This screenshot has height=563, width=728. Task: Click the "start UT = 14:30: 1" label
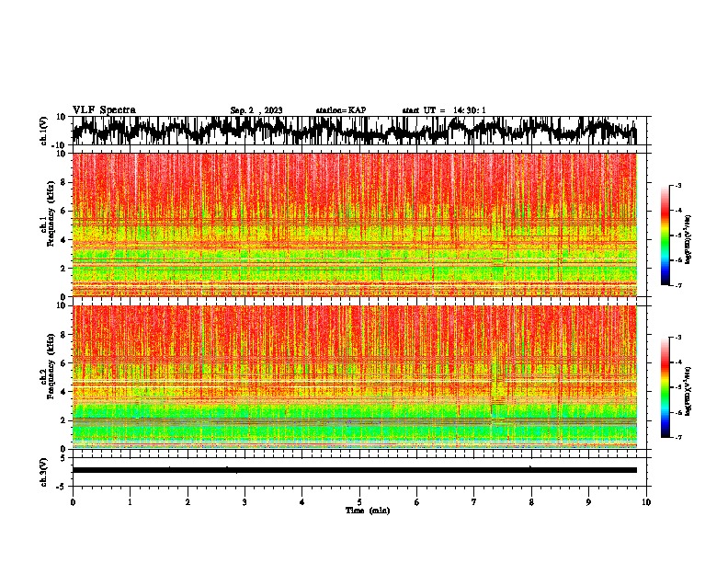(x=444, y=110)
